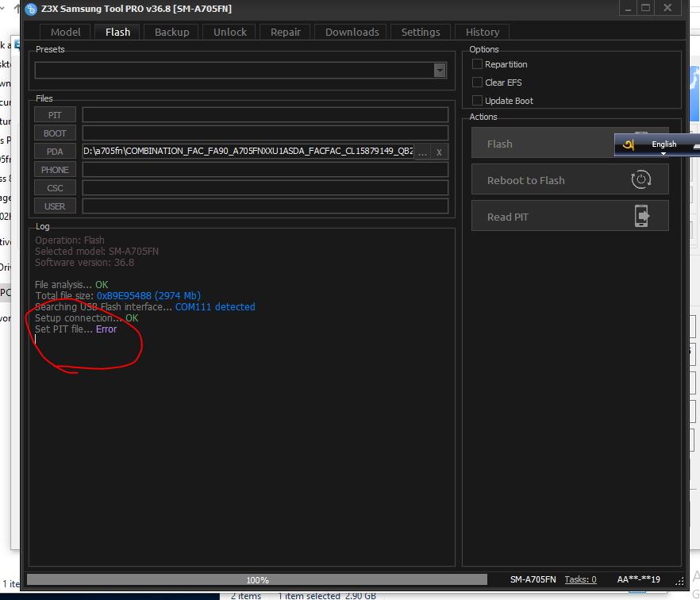Open the Repair tab
Viewport: 700px width, 600px height.
tap(285, 32)
